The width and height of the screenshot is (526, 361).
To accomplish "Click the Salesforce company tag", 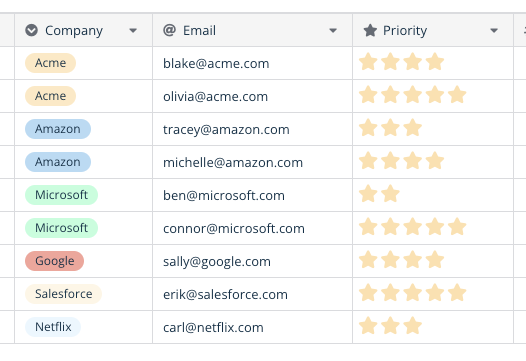I will pyautogui.click(x=63, y=294).
